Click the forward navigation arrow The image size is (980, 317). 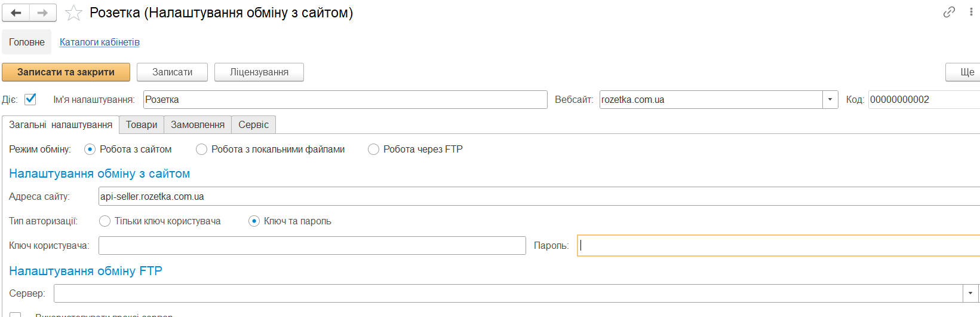[x=42, y=13]
